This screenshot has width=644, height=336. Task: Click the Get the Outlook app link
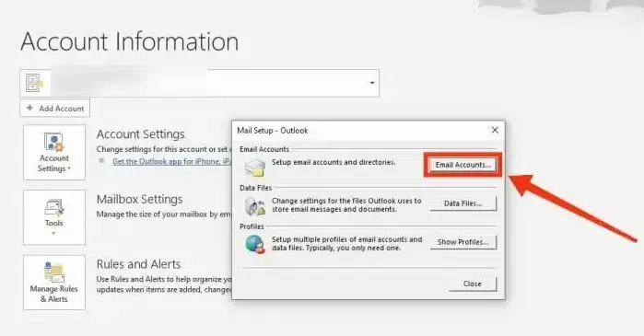click(171, 161)
